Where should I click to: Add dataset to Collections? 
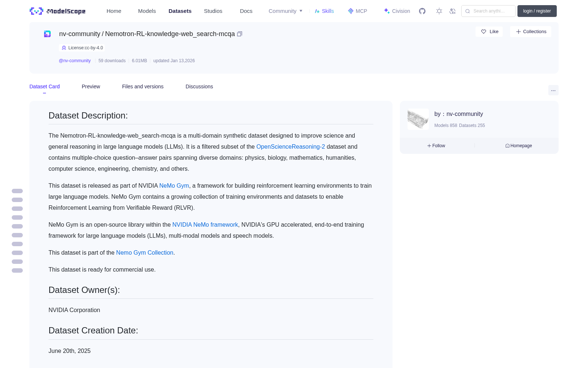click(x=531, y=32)
